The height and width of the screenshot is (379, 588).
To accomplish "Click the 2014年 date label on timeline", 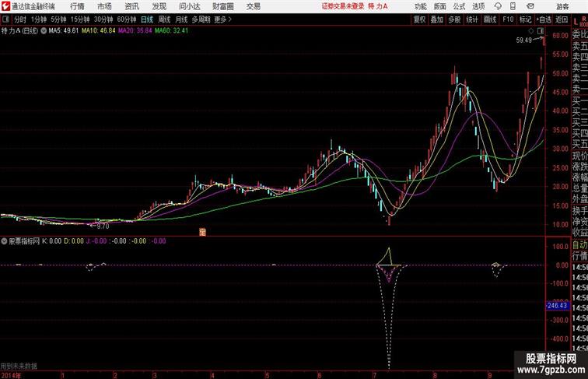I will point(11,375).
